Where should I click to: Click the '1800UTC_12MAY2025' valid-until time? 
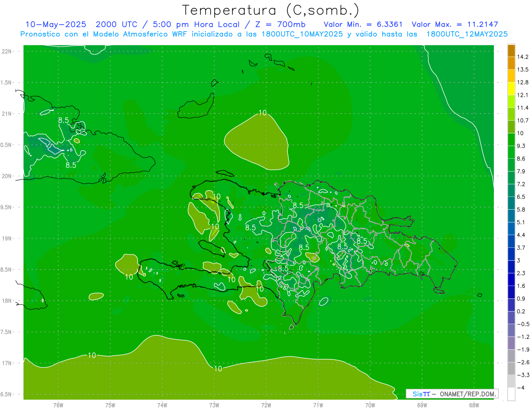pyautogui.click(x=467, y=34)
